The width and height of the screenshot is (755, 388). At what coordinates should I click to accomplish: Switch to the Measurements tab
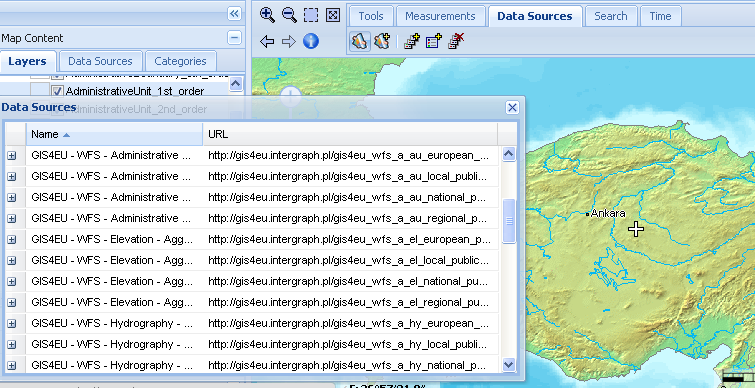pos(440,16)
